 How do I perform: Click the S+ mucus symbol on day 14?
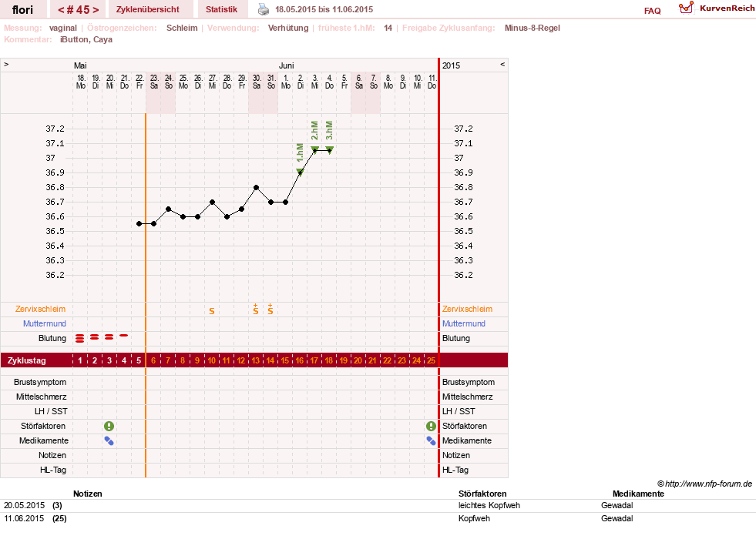270,310
